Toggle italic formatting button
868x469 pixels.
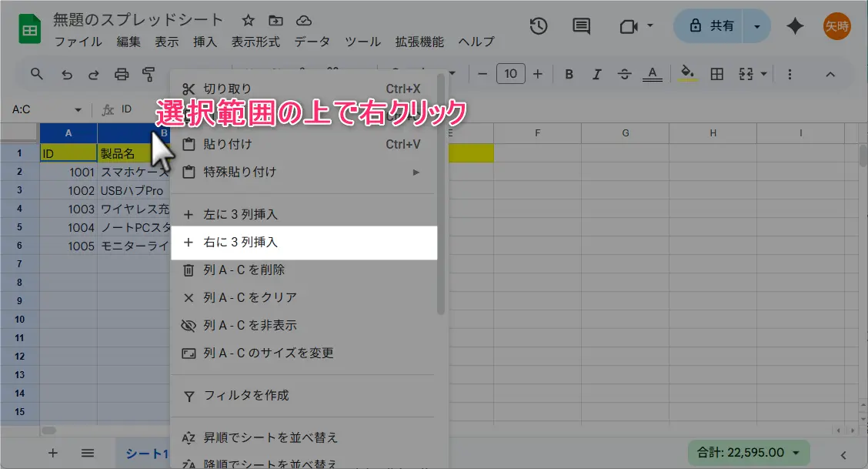coord(596,74)
